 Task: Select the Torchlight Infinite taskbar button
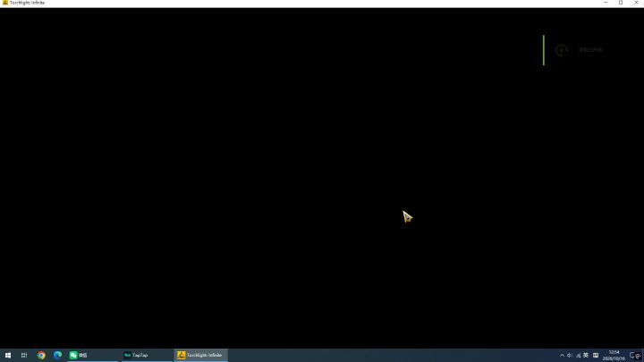point(201,355)
